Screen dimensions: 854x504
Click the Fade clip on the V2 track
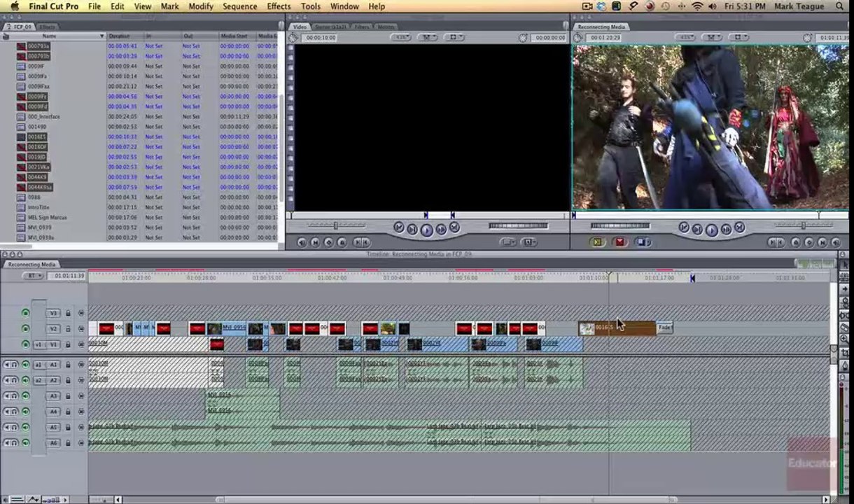click(x=664, y=328)
